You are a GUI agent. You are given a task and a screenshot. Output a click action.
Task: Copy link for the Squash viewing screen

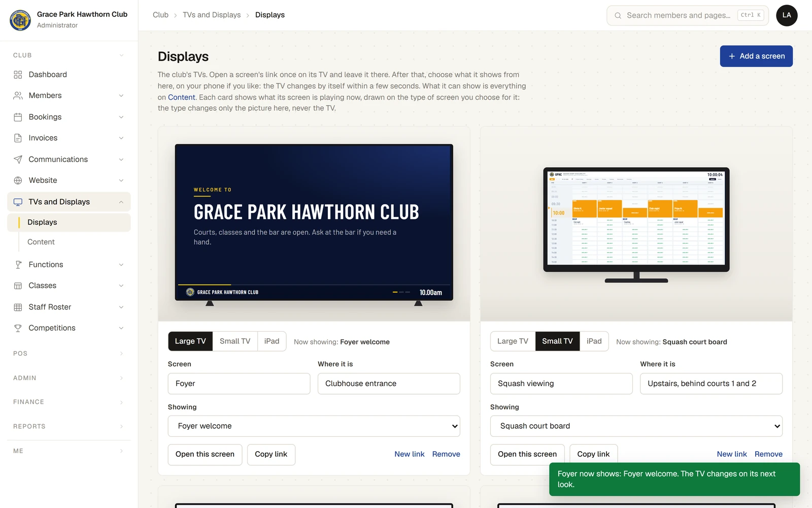click(x=593, y=455)
